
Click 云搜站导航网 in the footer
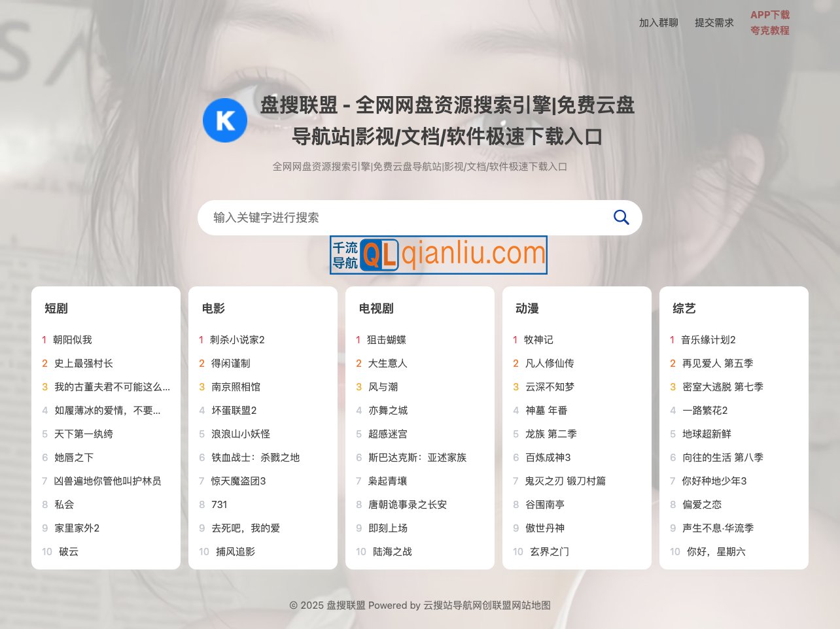pyautogui.click(x=450, y=605)
